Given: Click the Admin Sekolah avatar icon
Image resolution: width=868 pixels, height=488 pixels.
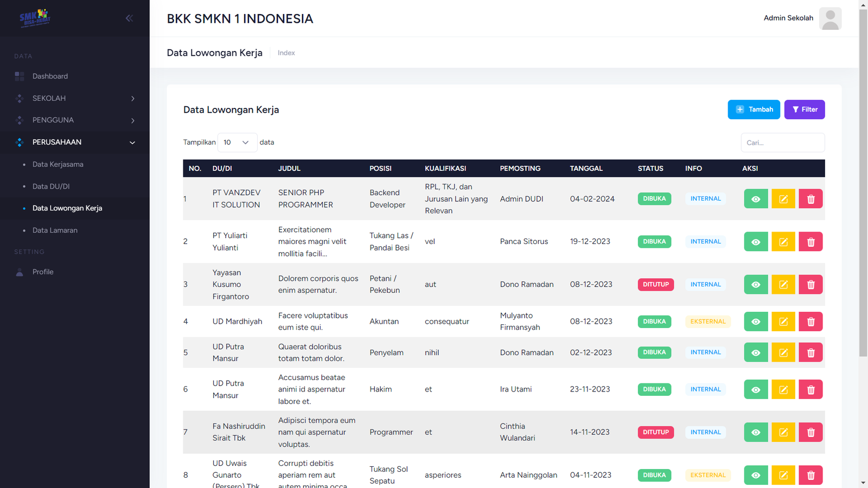Looking at the screenshot, I should (830, 18).
